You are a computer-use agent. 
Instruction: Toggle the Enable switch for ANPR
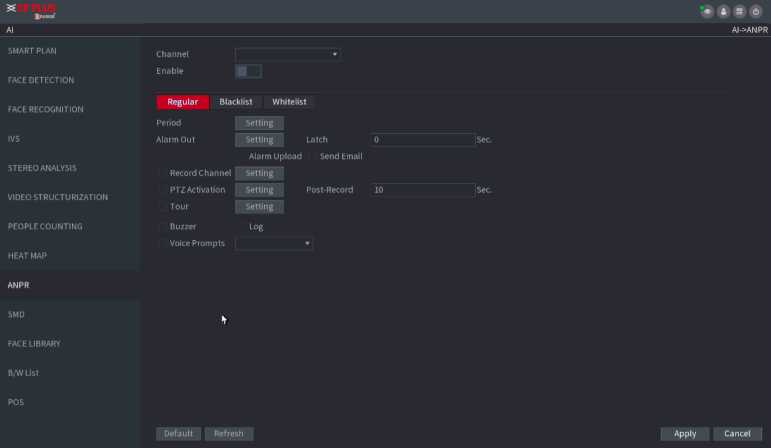[248, 71]
